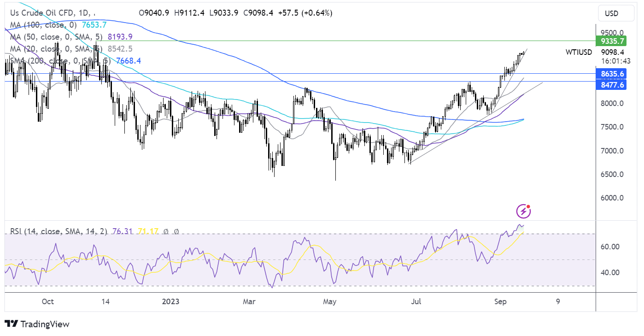The image size is (644, 336).
Task: Click the 40.00 RSI axis label
Action: click(609, 272)
